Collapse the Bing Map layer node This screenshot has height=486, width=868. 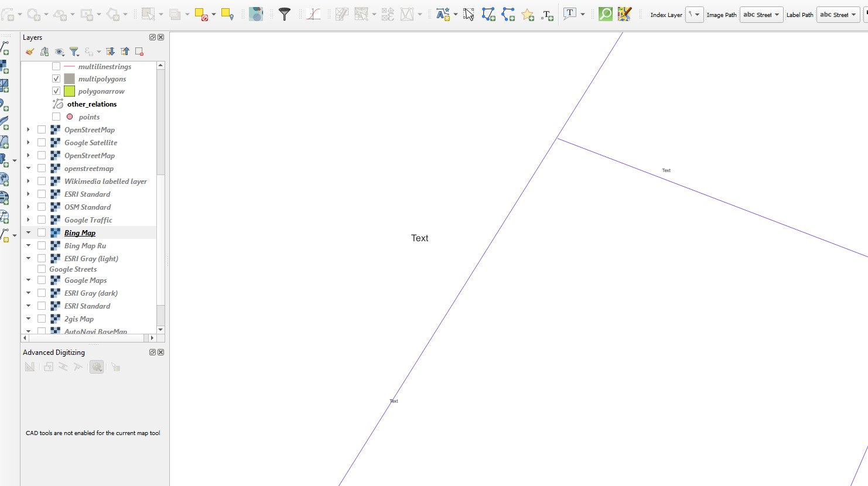coord(28,232)
